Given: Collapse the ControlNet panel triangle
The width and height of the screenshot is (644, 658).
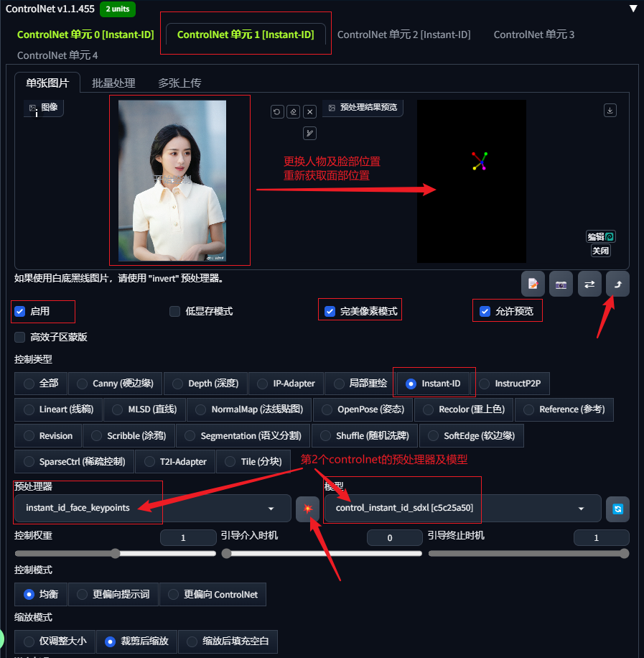Looking at the screenshot, I should 633,9.
